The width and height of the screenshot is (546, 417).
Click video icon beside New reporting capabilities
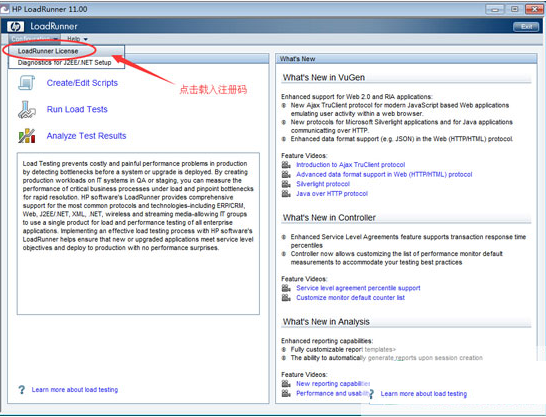click(286, 384)
